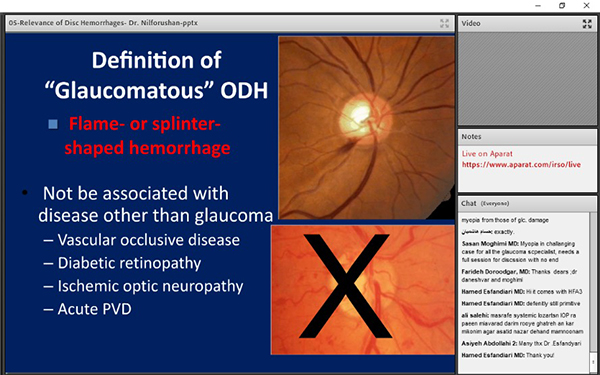Click the upper fundus photo with splinter hemorrhage
Image resolution: width=600 pixels, height=375 pixels.
click(366, 128)
